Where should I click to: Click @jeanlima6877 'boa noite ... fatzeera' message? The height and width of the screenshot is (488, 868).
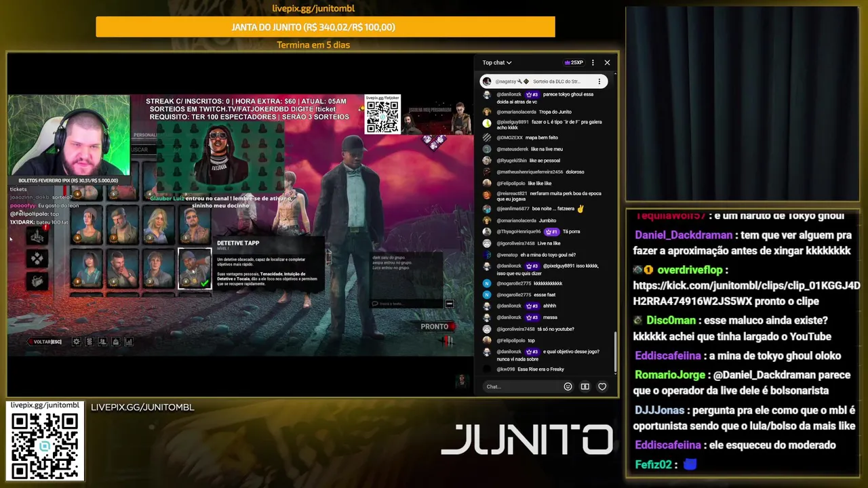click(540, 209)
